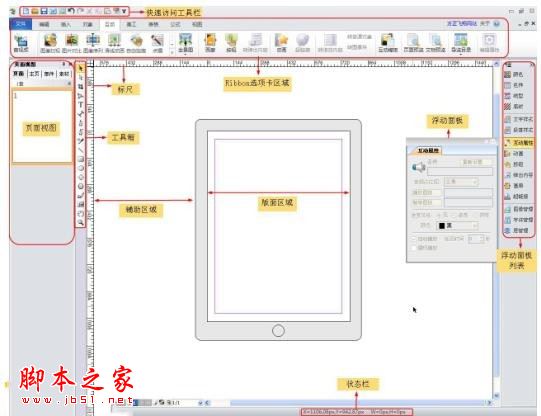
Task: Open the first combo box in floating panel
Action: (461, 181)
